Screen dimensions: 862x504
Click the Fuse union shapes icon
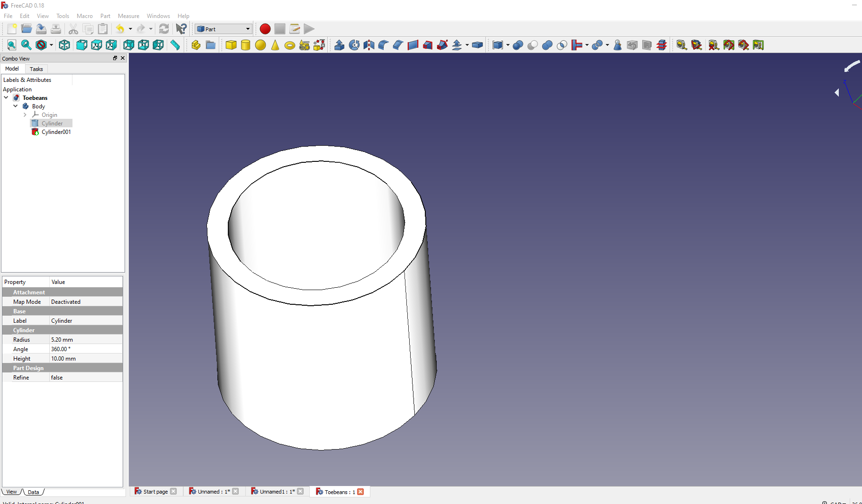(547, 45)
